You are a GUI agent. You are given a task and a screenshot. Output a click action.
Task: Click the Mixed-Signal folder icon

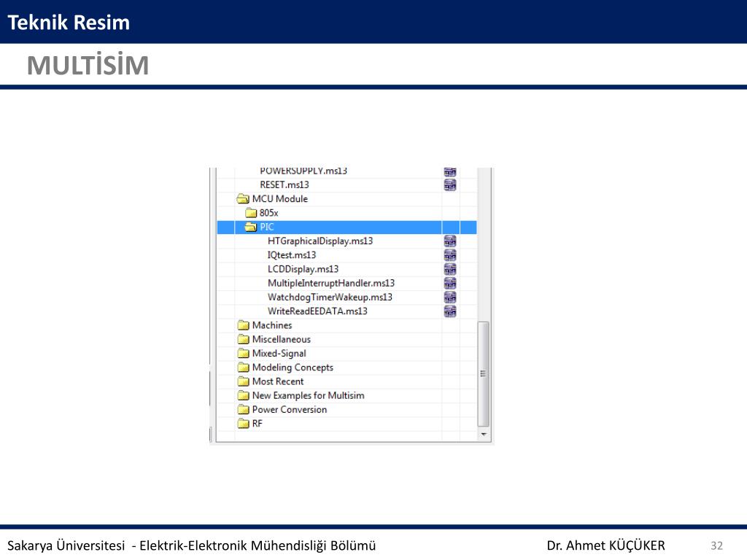(x=244, y=354)
